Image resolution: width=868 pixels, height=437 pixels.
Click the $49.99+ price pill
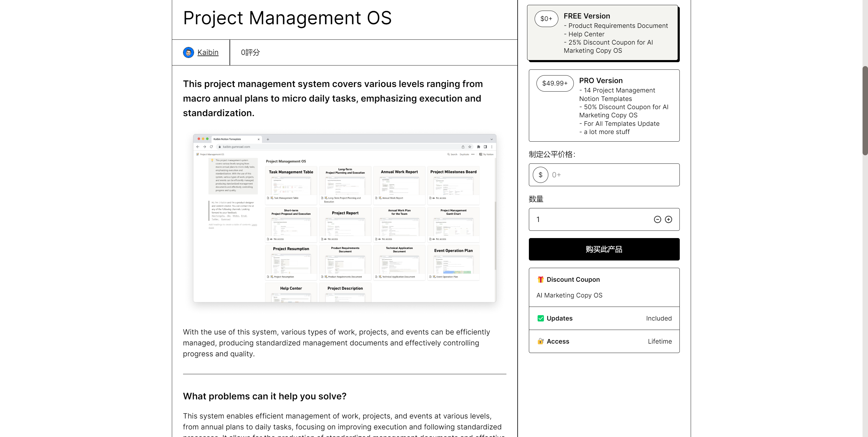coord(555,83)
